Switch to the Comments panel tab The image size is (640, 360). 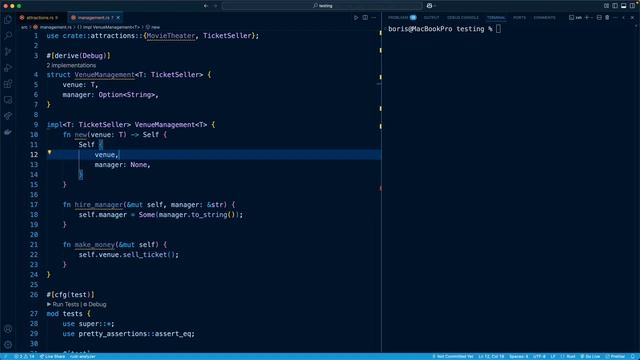[x=544, y=18]
